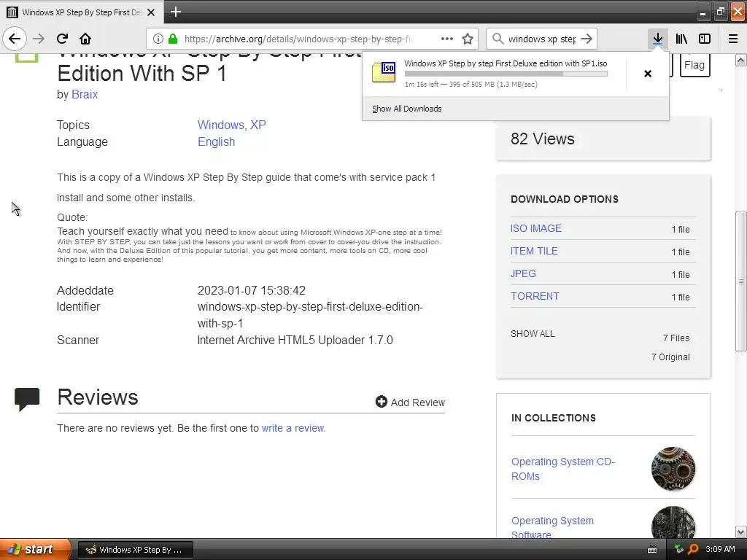
Task: Click the page scrollbar up arrow
Action: (740, 60)
